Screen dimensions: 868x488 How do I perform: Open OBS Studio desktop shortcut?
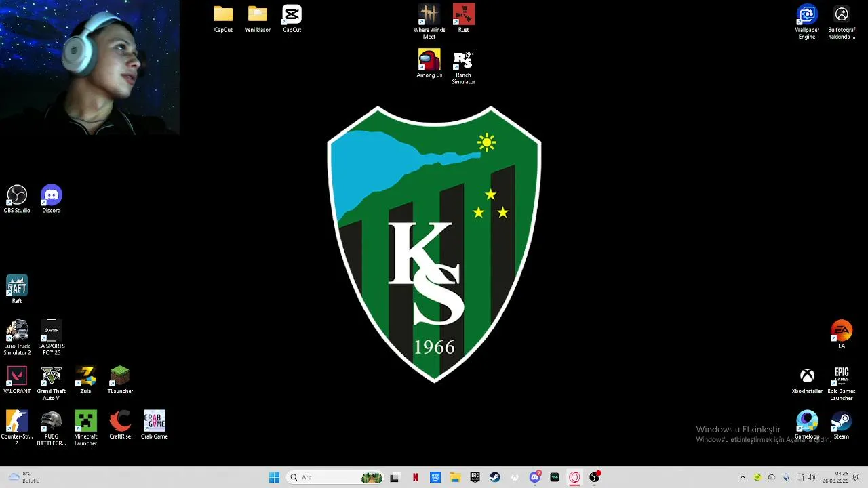(17, 200)
